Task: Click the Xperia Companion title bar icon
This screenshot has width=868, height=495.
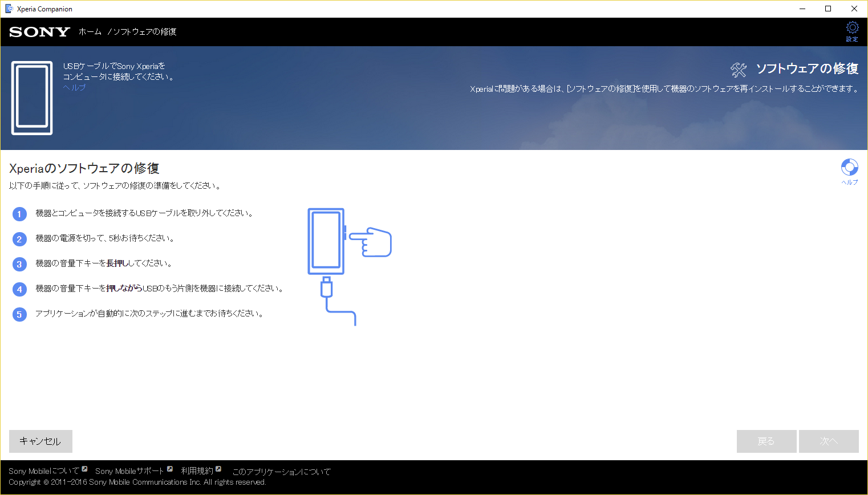Action: [x=9, y=9]
